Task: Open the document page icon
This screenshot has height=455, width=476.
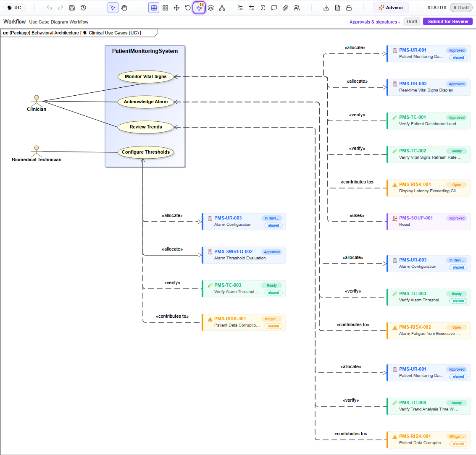Action: 338,8
